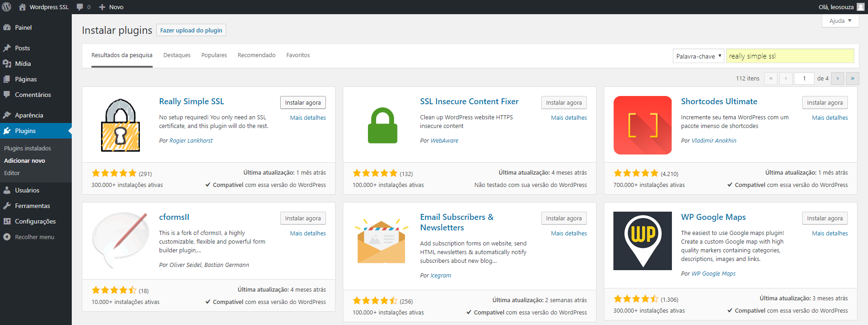Click the Painel dashboard icon
868x325 pixels.
(7, 27)
